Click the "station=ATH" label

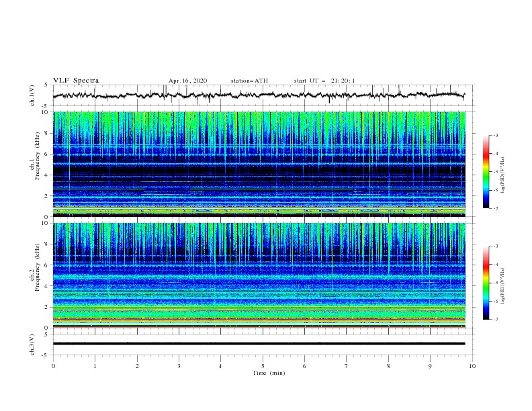[249, 81]
